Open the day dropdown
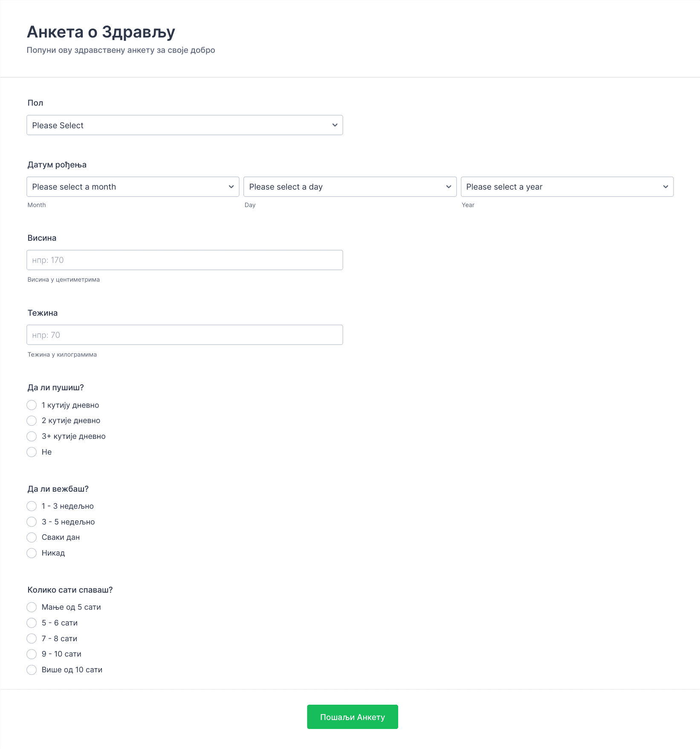 pyautogui.click(x=350, y=187)
